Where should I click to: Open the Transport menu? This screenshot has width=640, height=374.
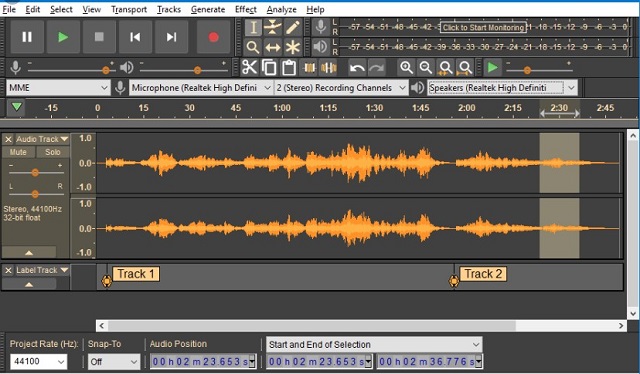point(129,9)
